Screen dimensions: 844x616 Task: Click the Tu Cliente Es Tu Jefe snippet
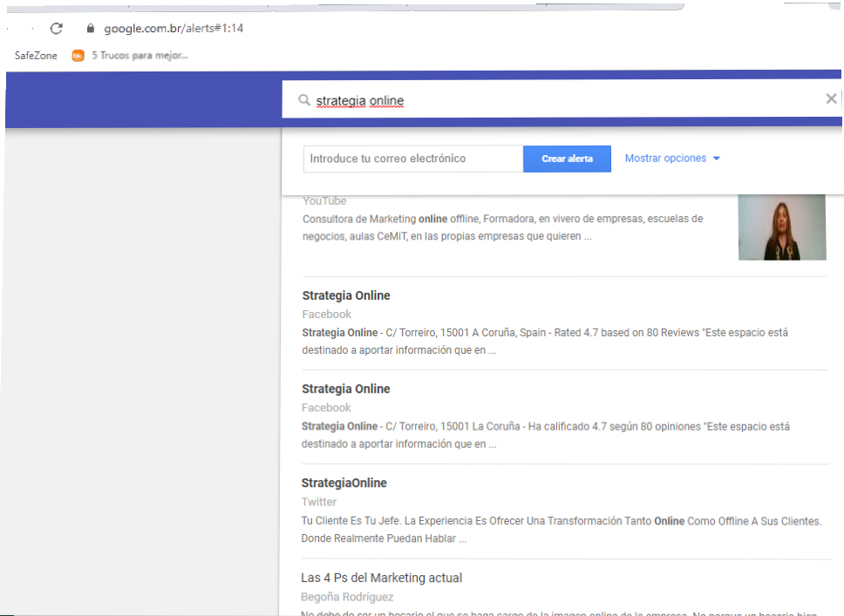(562, 530)
